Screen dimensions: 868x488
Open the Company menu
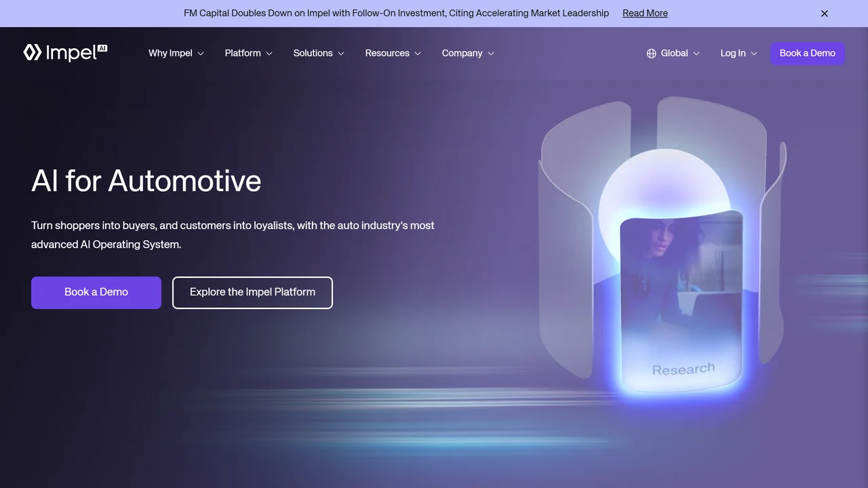point(469,53)
